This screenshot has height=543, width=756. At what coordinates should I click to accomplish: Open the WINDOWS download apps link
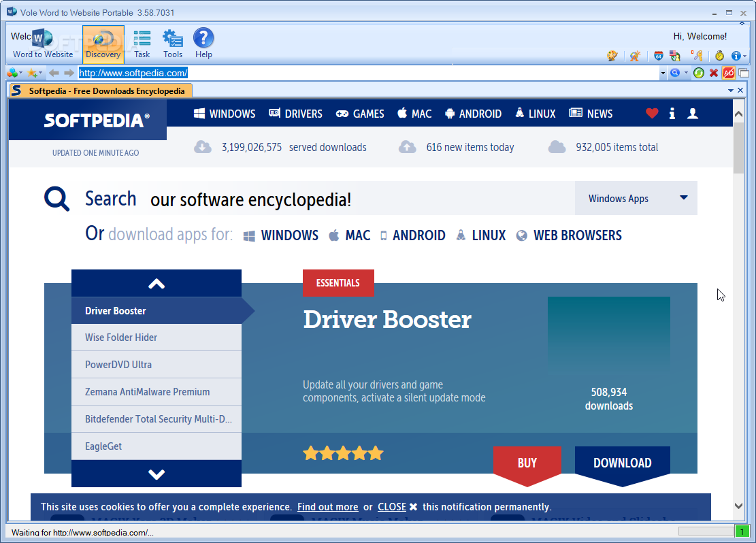tap(281, 235)
